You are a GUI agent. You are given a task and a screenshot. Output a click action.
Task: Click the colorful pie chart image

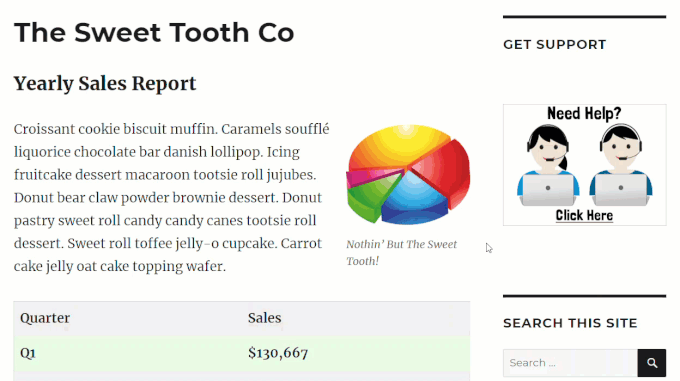pos(408,174)
